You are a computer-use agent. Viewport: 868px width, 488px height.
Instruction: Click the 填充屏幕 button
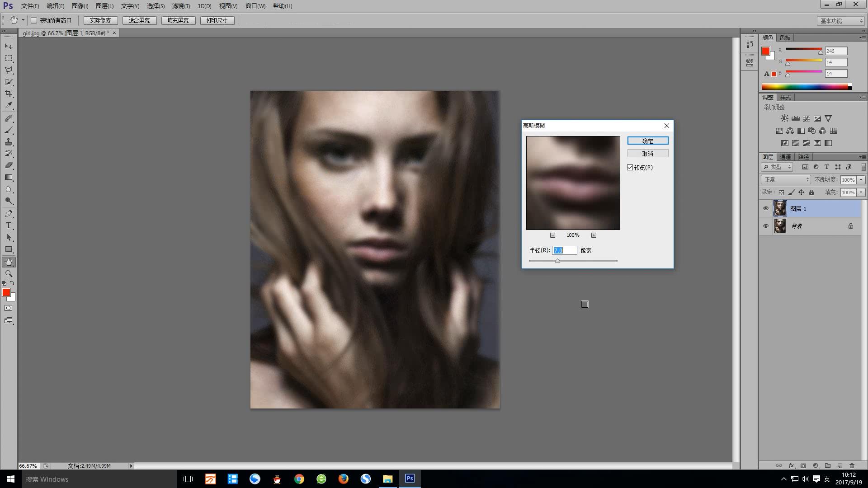coord(178,20)
